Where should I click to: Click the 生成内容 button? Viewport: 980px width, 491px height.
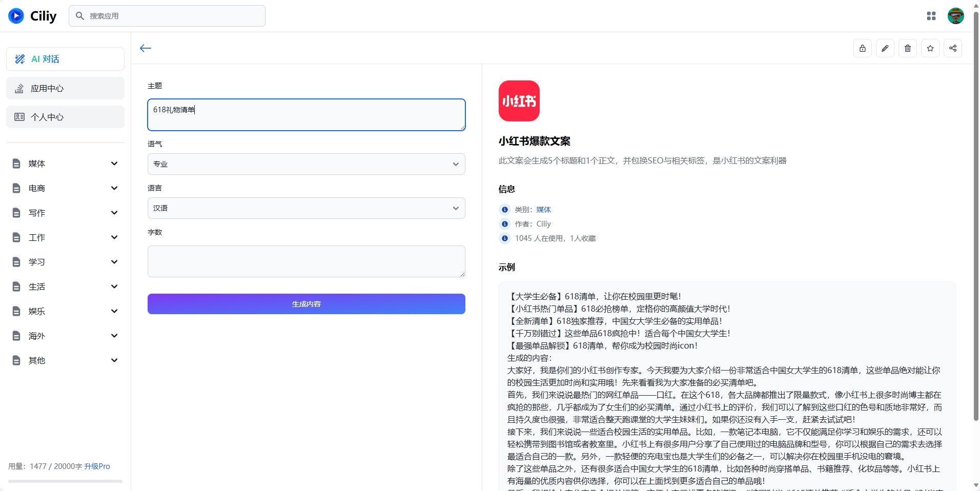307,304
